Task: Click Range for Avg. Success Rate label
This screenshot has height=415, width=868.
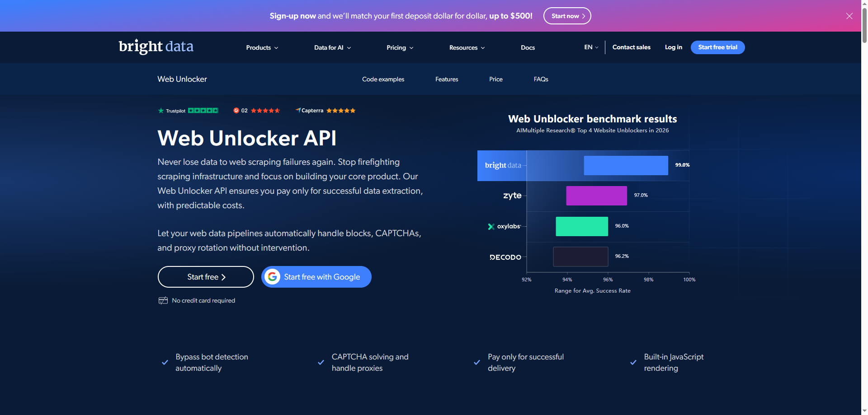Action: (593, 291)
